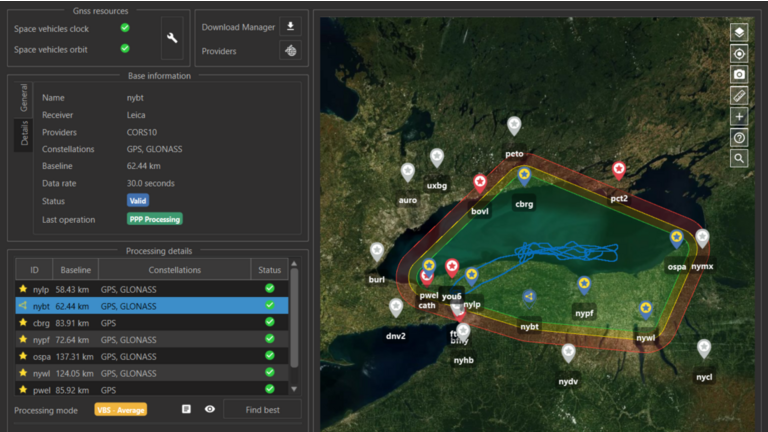Take a map snapshot with camera icon
Screen dimensions: 768x432
(739, 75)
